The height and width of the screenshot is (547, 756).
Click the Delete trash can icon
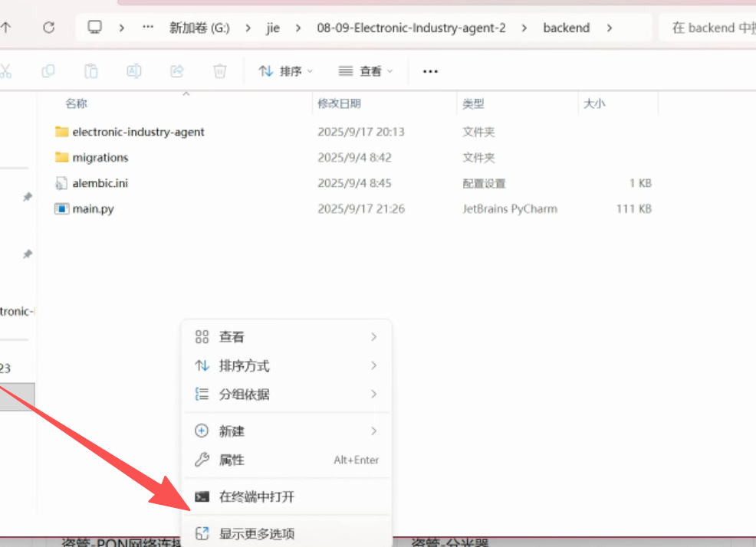tap(220, 71)
